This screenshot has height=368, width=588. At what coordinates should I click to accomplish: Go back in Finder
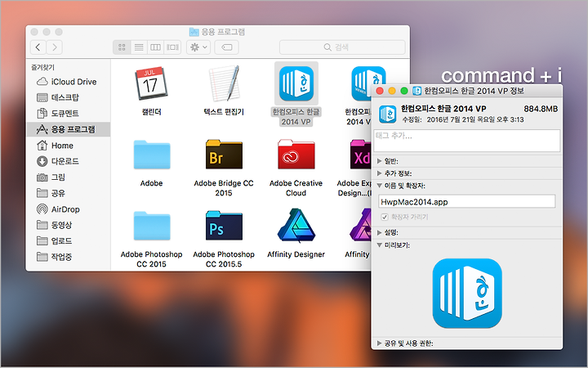pos(38,47)
